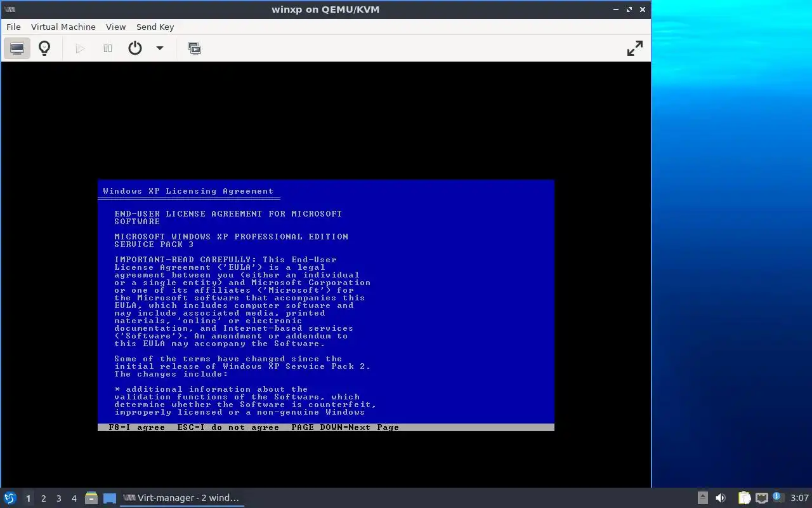Click 'Windows XP Licensing Agreement' heading

point(188,191)
